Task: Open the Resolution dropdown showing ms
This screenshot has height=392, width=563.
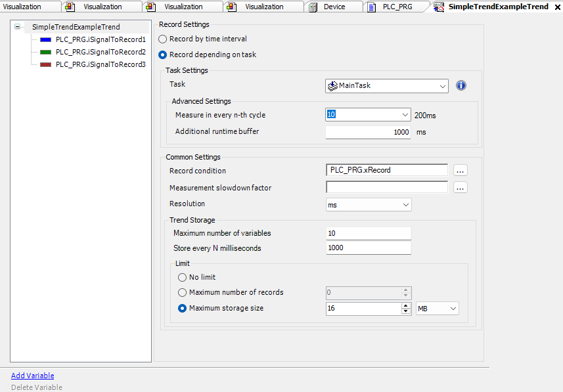Action: (x=406, y=204)
